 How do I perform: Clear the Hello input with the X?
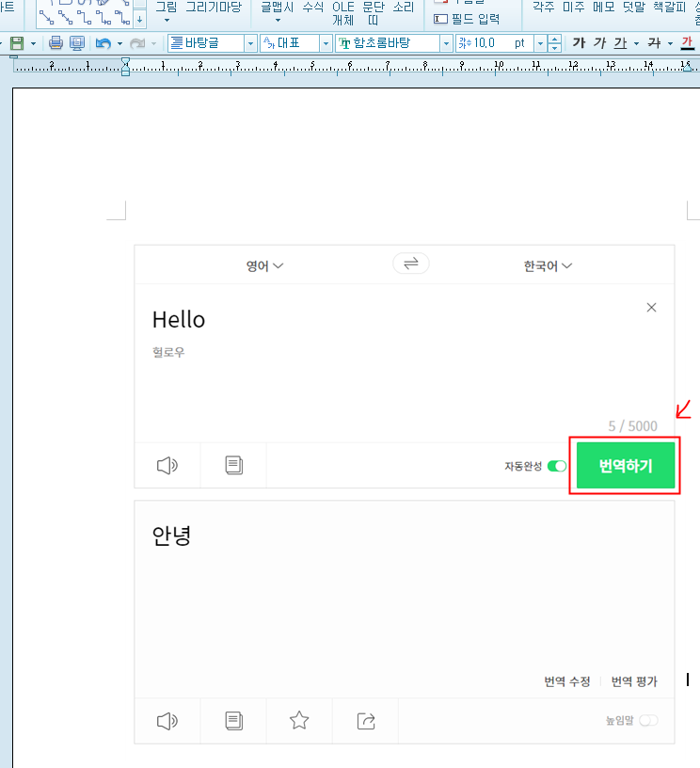click(651, 308)
